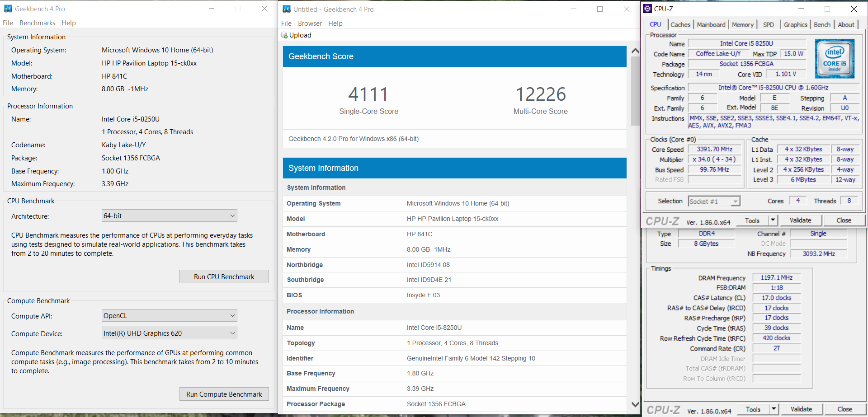Open the Socket #1 selection dropdown

coord(714,201)
